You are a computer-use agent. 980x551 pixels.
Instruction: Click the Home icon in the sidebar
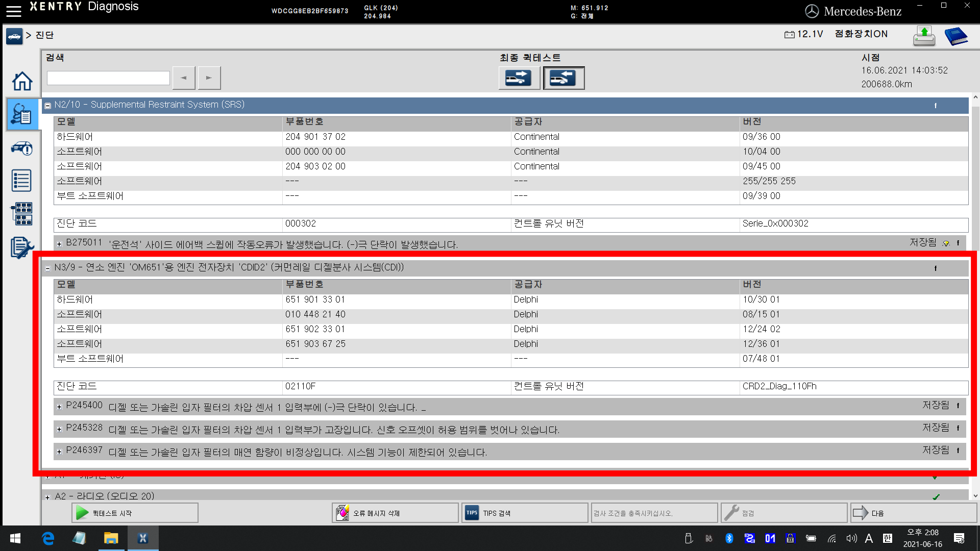pos(22,81)
